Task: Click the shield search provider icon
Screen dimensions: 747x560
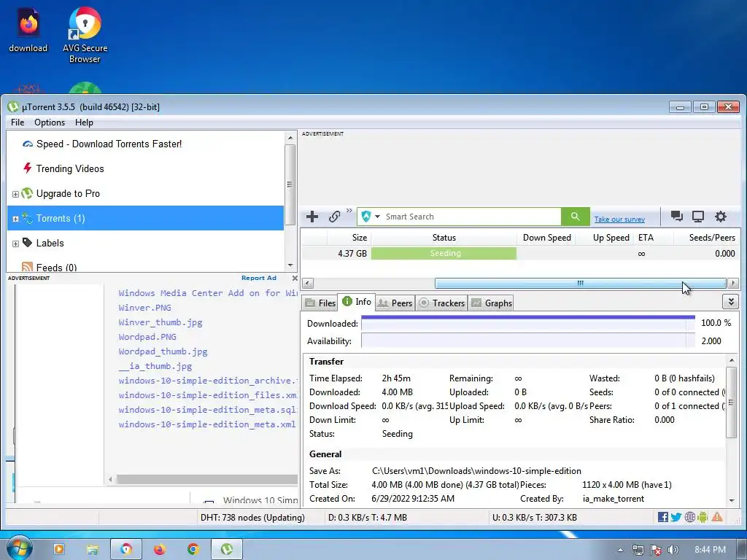Action: click(366, 217)
